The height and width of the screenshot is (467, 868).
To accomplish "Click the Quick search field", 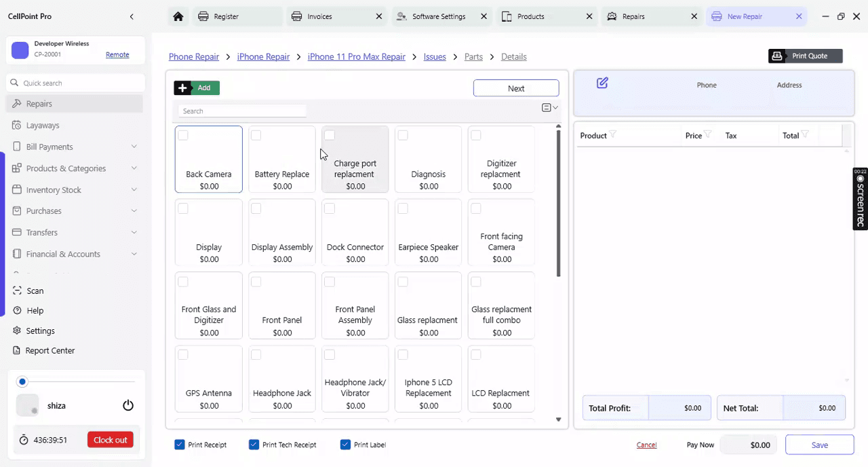I will tap(75, 83).
